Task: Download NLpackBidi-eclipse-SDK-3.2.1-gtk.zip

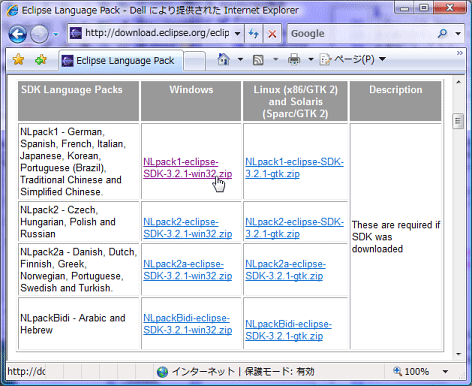Action: click(288, 330)
